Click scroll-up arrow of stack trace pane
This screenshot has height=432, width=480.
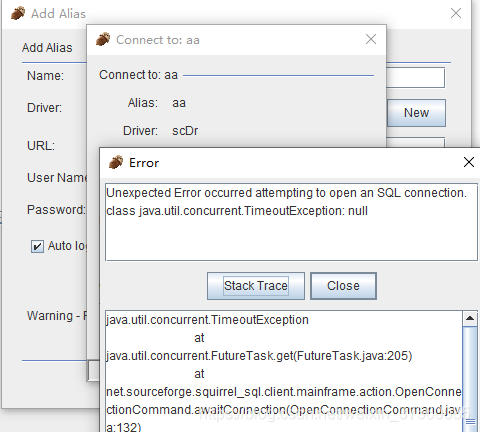(x=470, y=318)
